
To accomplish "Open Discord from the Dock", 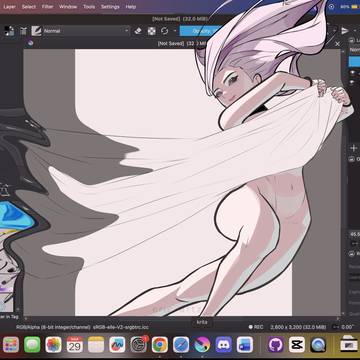I will pyautogui.click(x=224, y=345).
